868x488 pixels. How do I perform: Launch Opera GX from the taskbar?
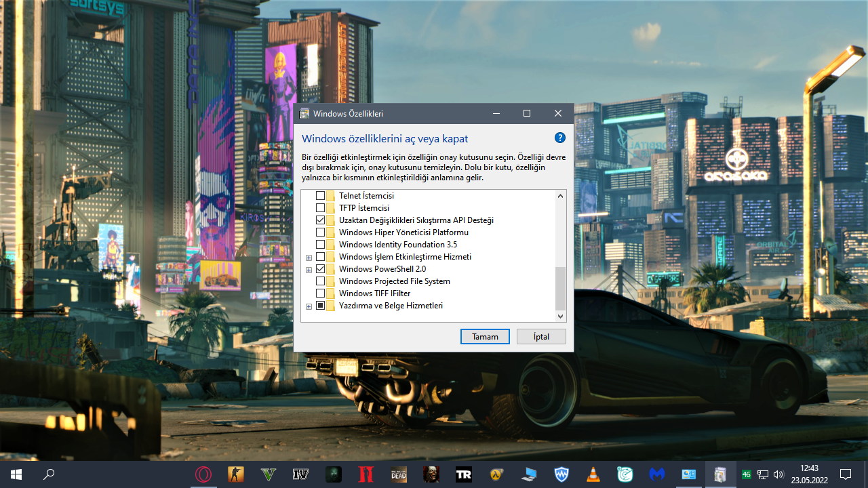coord(202,474)
